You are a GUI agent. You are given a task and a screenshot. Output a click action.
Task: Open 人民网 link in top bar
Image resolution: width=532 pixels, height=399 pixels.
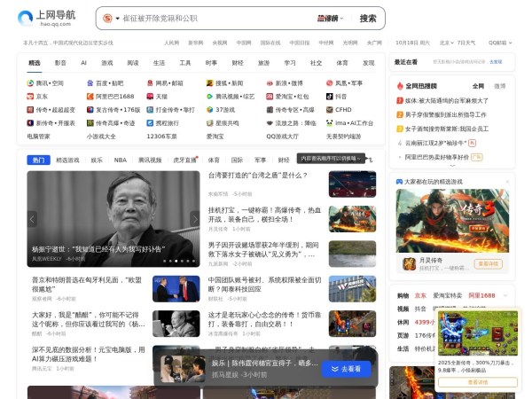tap(171, 43)
